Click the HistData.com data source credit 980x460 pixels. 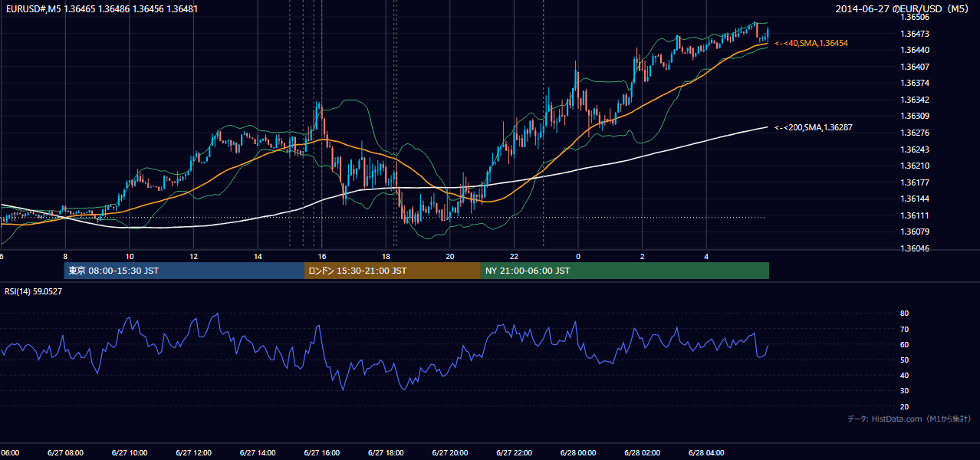(x=909, y=419)
